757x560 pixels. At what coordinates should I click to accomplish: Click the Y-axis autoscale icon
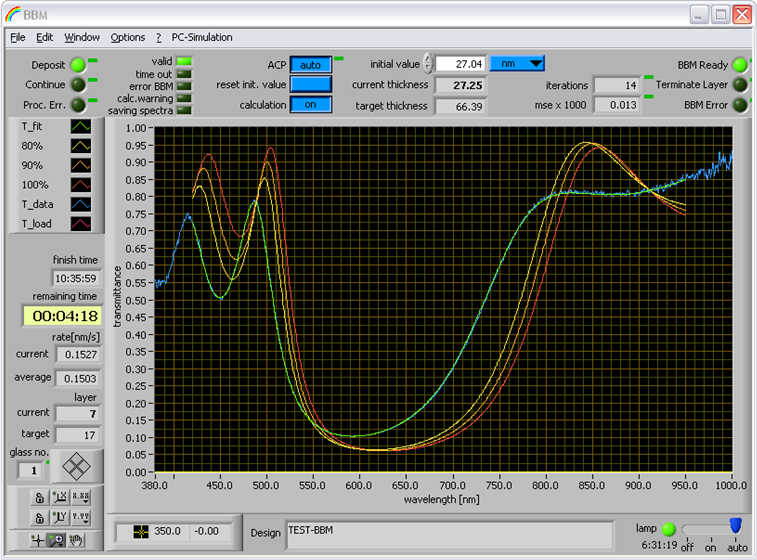[60, 518]
